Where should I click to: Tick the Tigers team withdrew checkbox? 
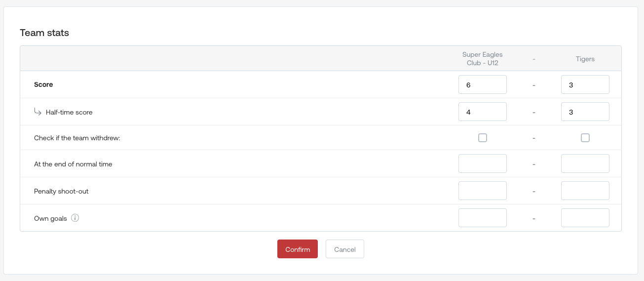pyautogui.click(x=585, y=138)
